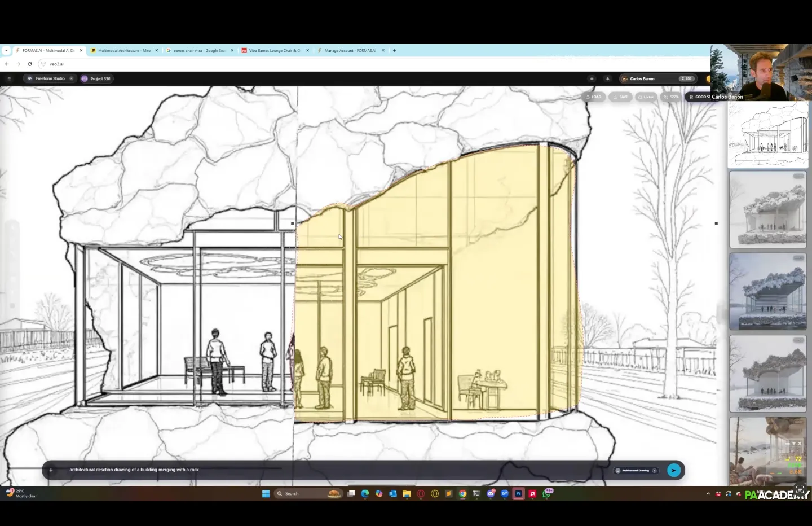Switch to the Multimodal Architecture - Miro tab
Image resolution: width=812 pixels, height=526 pixels.
[x=124, y=50]
